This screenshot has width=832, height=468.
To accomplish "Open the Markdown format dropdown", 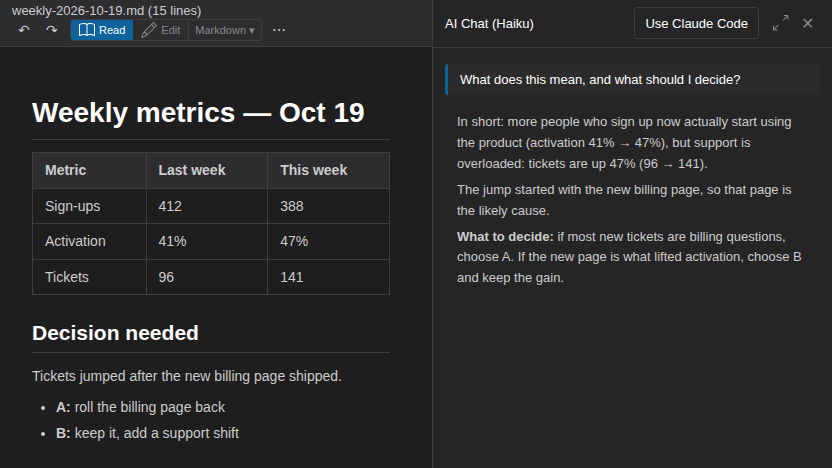I will [225, 30].
